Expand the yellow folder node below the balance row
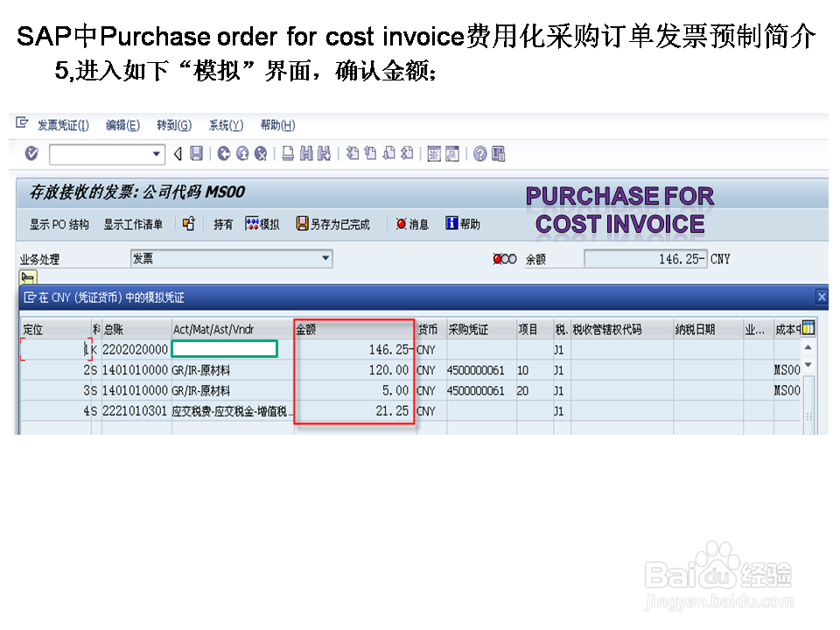The image size is (840, 630). [x=28, y=277]
